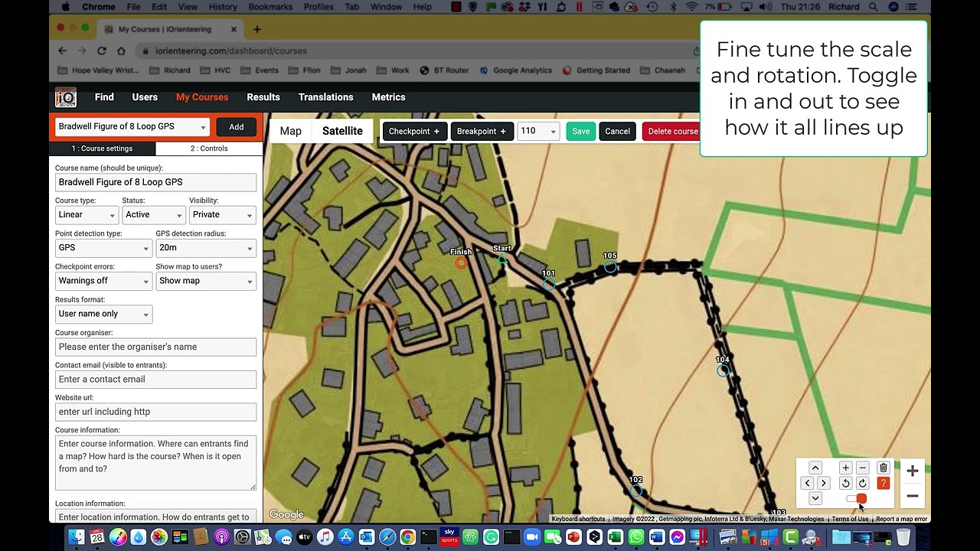
Task: Edit the Course name field
Action: click(x=155, y=182)
